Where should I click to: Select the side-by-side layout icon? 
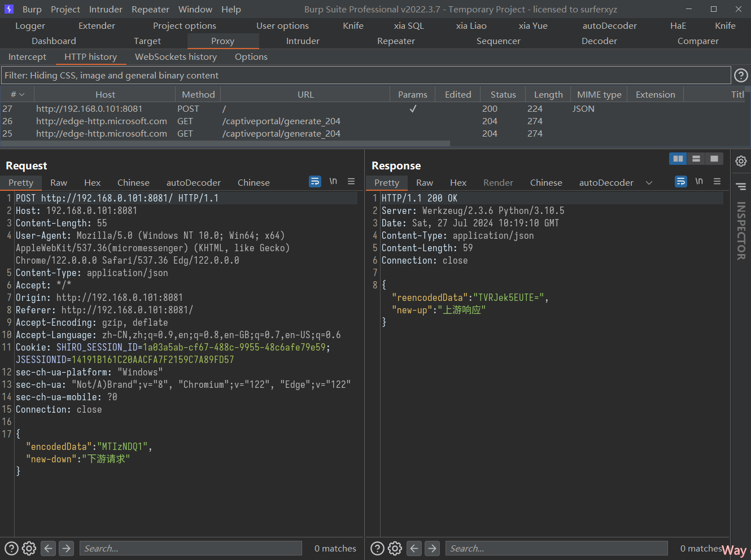pos(678,159)
